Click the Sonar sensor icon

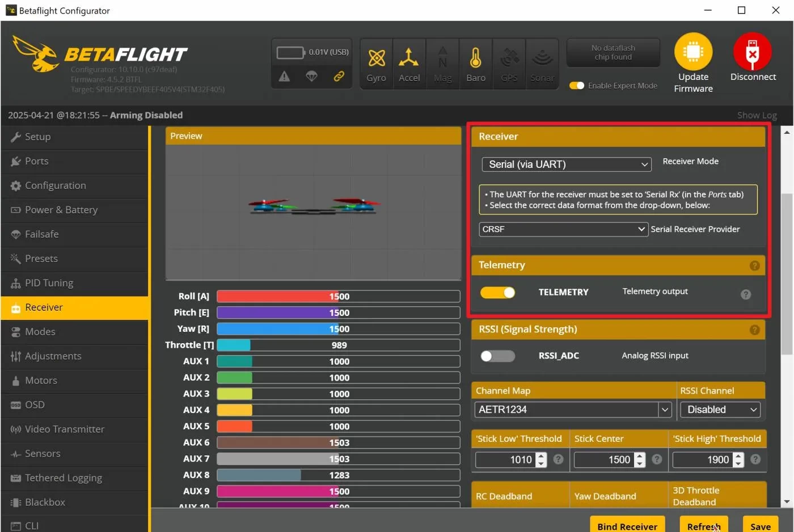(x=543, y=57)
